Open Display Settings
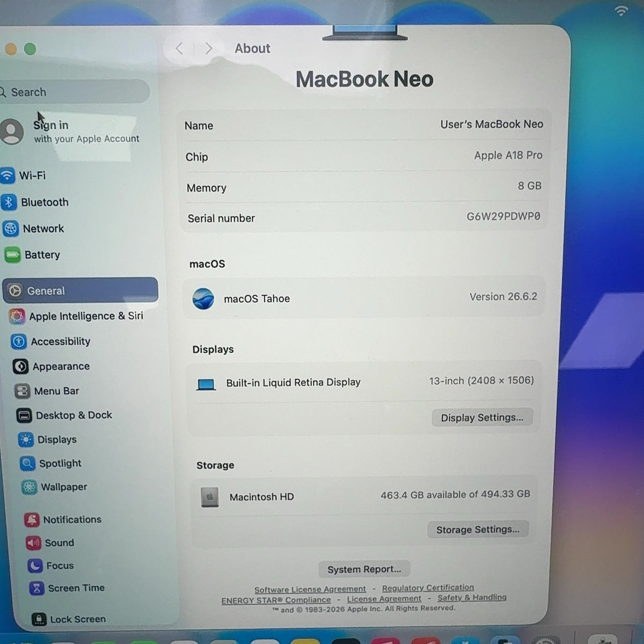The width and height of the screenshot is (644, 644). coord(482,418)
